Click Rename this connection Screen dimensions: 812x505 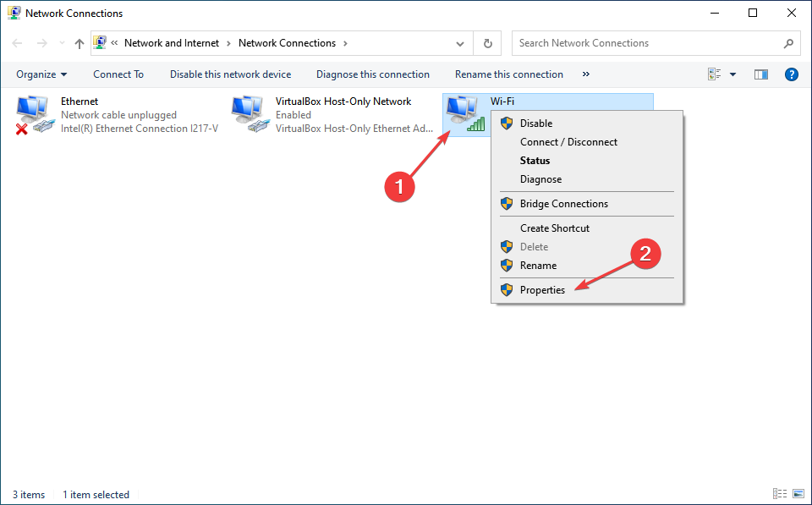point(509,74)
